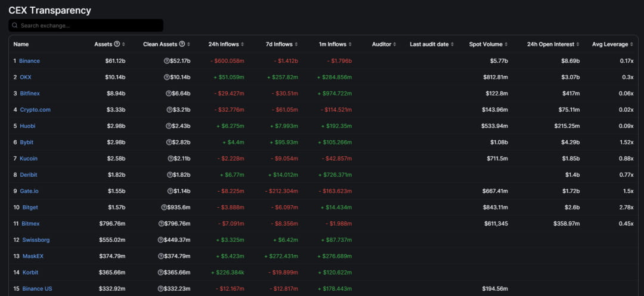The width and height of the screenshot is (644, 296).
Task: Select Bitfinex 1m inflow value +$974.722m
Action: point(335,93)
